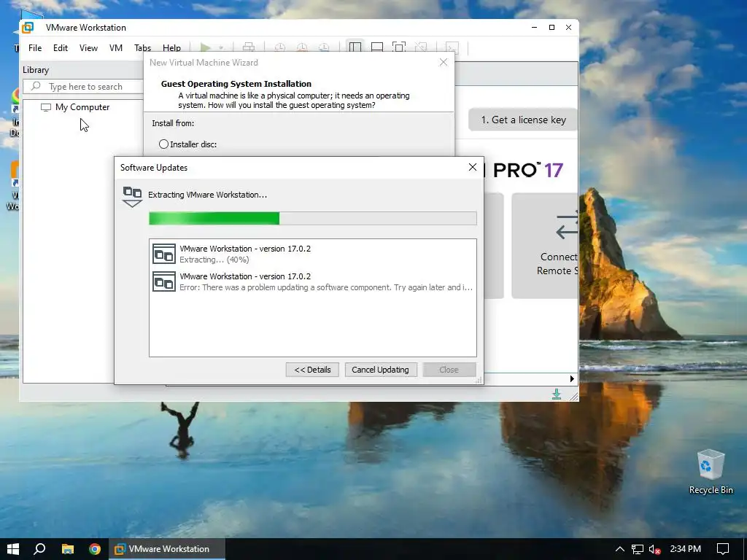
Task: Open File Explorer from the taskbar
Action: tap(68, 549)
